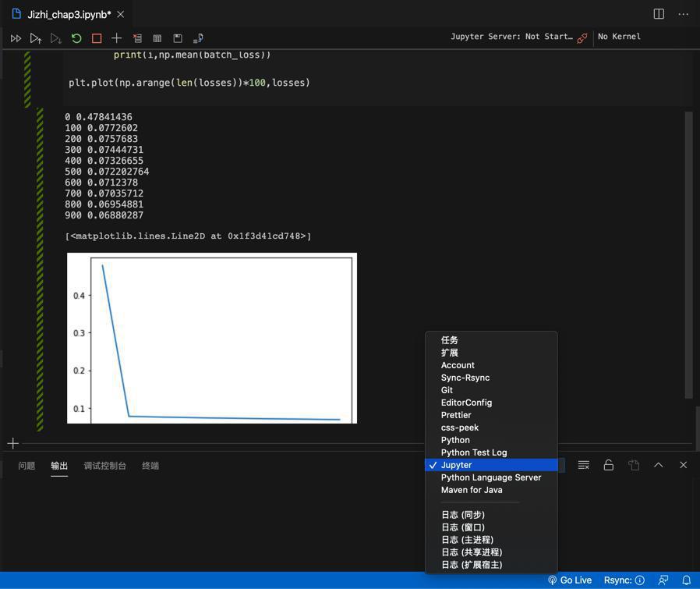Select Account output channel
Viewport: 700px width, 589px height.
(492, 365)
